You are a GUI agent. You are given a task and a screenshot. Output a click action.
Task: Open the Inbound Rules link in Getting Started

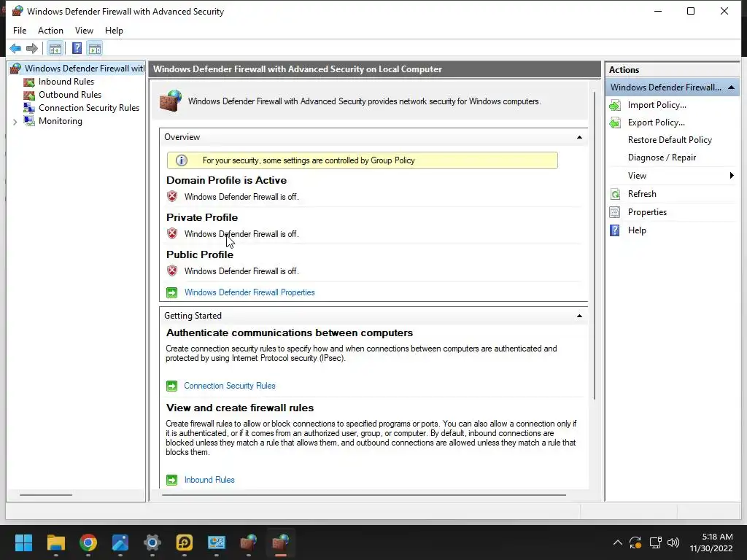click(209, 480)
